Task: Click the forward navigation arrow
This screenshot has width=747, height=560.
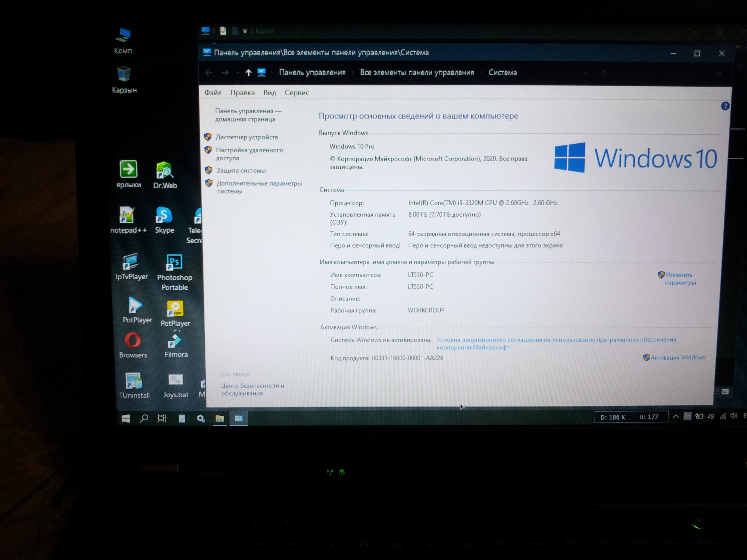Action: tap(225, 73)
